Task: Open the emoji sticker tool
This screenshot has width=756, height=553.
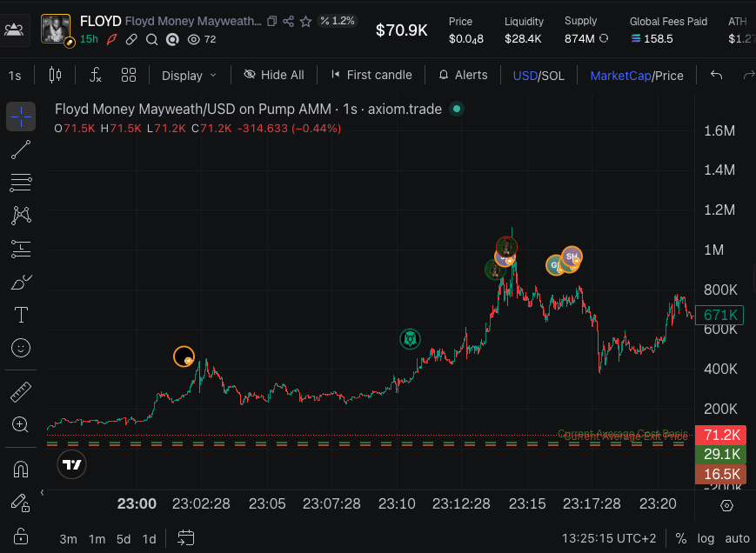Action: 21,348
